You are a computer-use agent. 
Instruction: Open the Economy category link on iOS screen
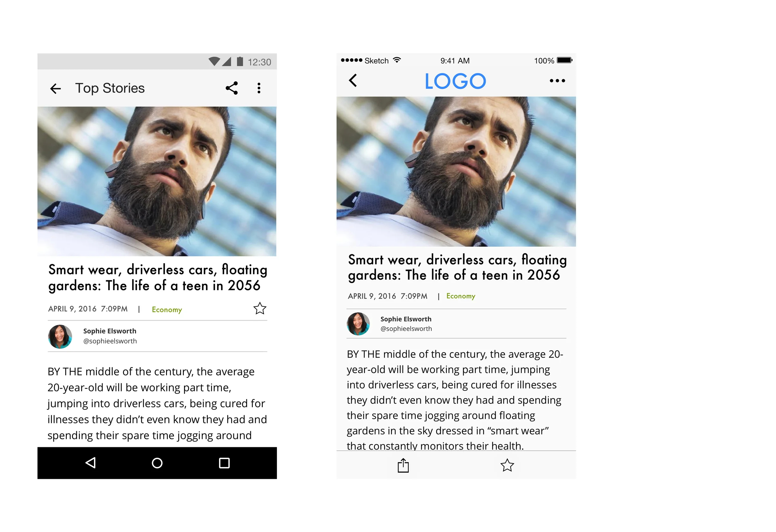coord(461,296)
